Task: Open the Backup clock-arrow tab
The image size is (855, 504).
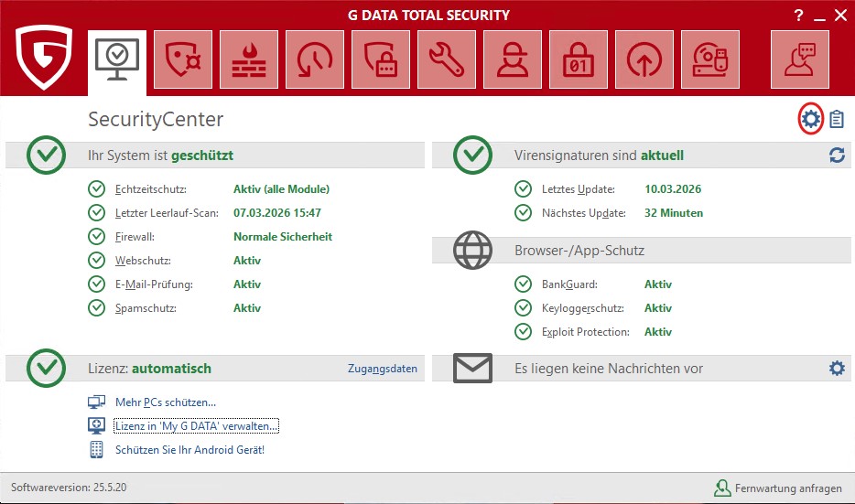Action: pos(315,59)
